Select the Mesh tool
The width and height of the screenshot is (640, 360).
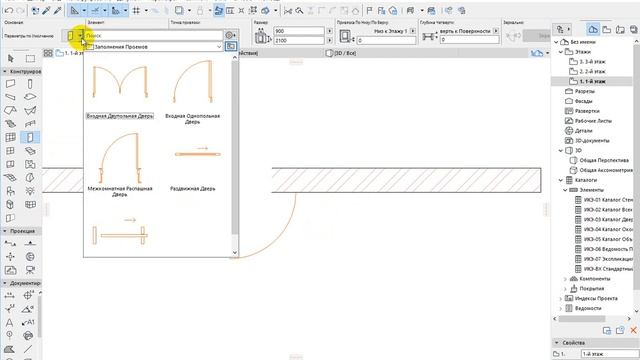(11, 178)
